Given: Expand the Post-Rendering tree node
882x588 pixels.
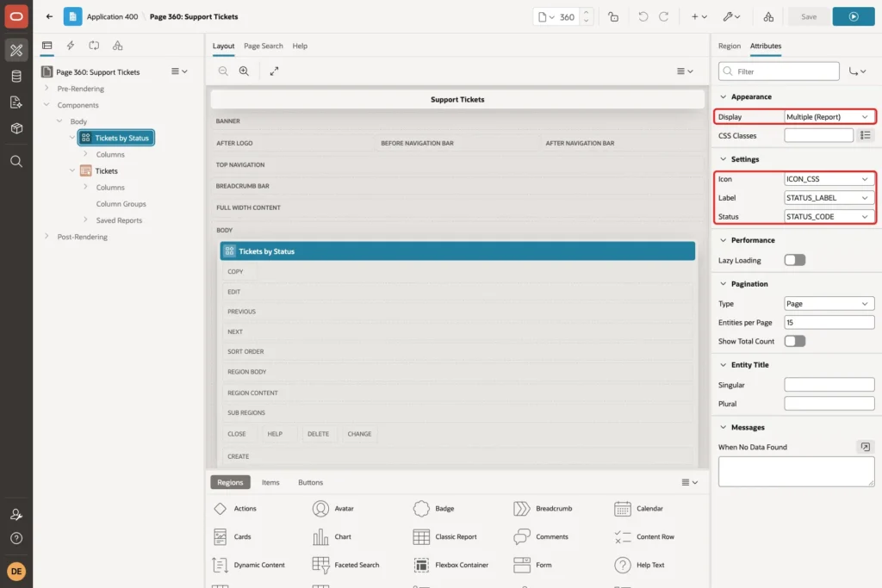Looking at the screenshot, I should pos(47,237).
